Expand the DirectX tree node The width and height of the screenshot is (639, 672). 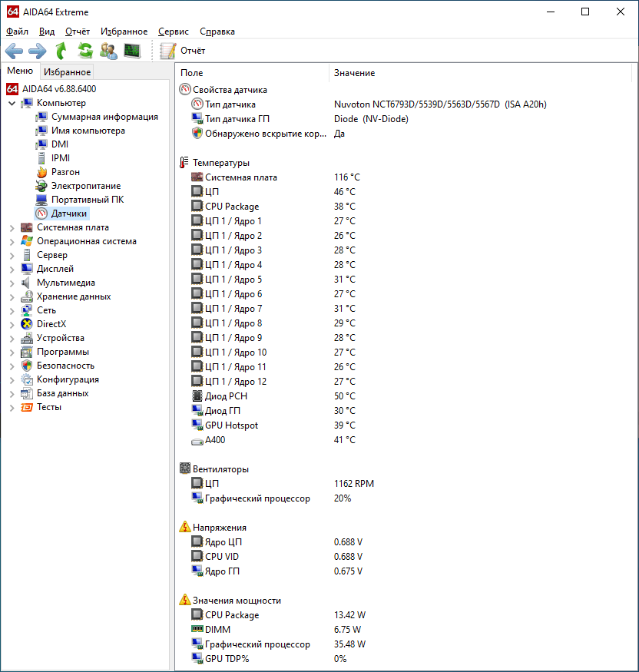pyautogui.click(x=12, y=324)
